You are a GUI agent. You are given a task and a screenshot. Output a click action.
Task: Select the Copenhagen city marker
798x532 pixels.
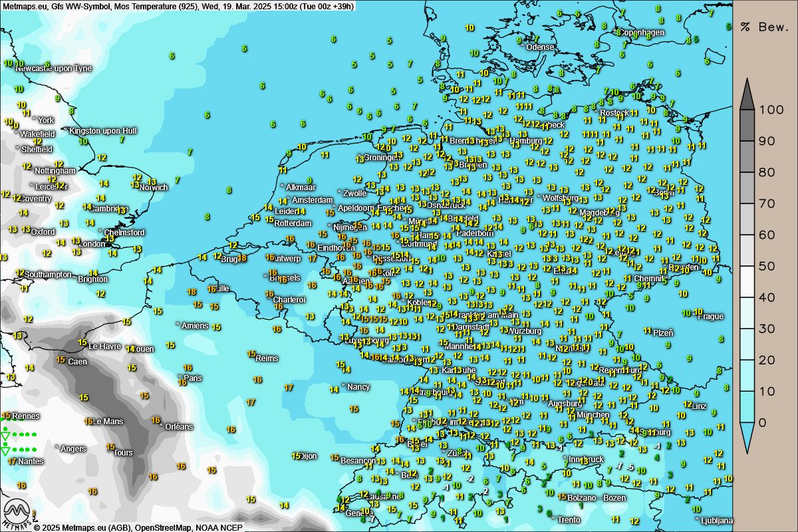coord(617,31)
